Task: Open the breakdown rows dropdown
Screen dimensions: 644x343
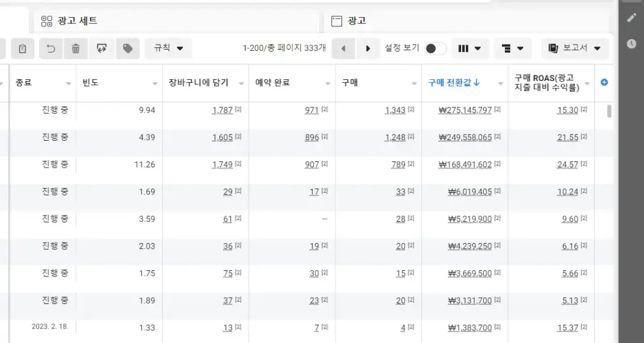Action: pos(513,48)
